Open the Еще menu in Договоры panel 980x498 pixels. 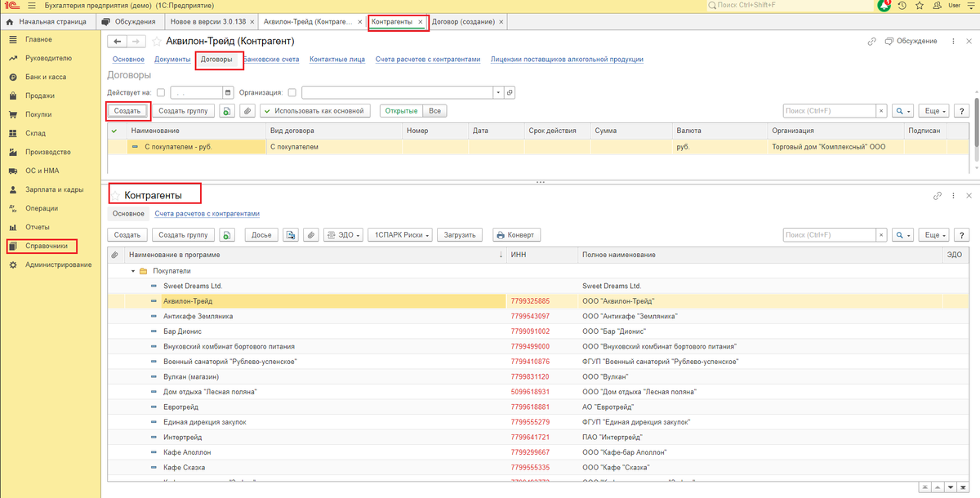(933, 110)
